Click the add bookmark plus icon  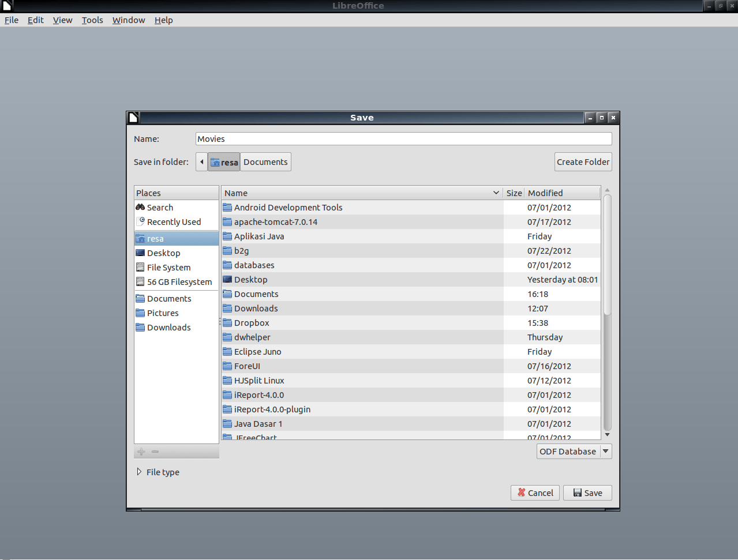tap(141, 452)
